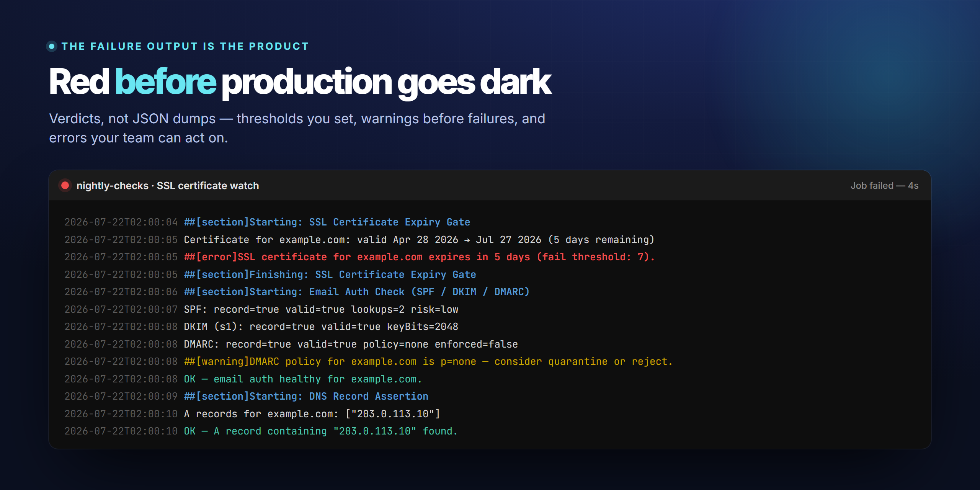Click the 'Certificate for example.com: valid Apr 28 2026' line

pos(419,240)
